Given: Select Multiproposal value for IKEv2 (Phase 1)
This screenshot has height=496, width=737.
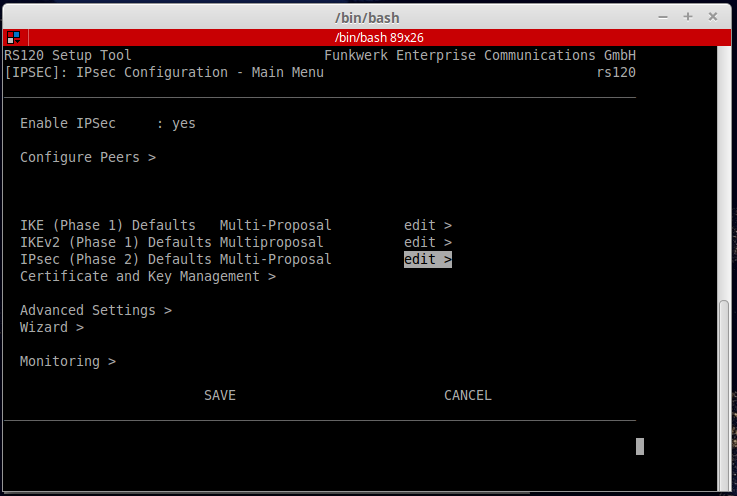Looking at the screenshot, I should (271, 243).
